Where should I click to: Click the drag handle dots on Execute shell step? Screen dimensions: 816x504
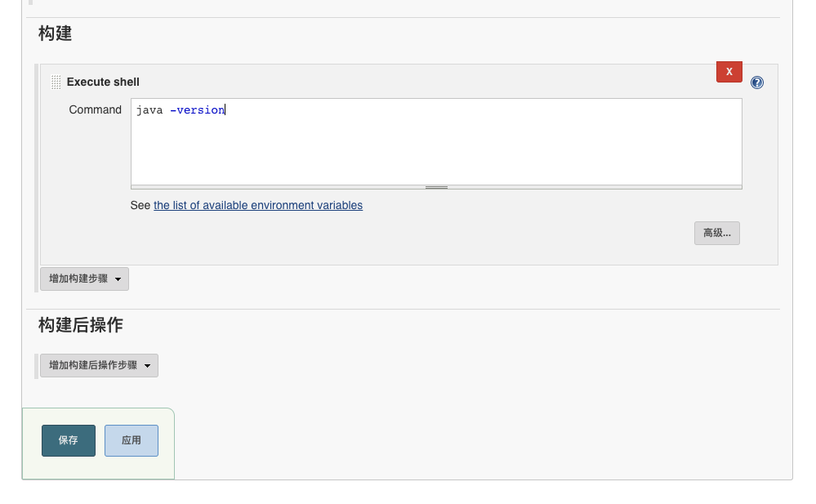point(56,82)
